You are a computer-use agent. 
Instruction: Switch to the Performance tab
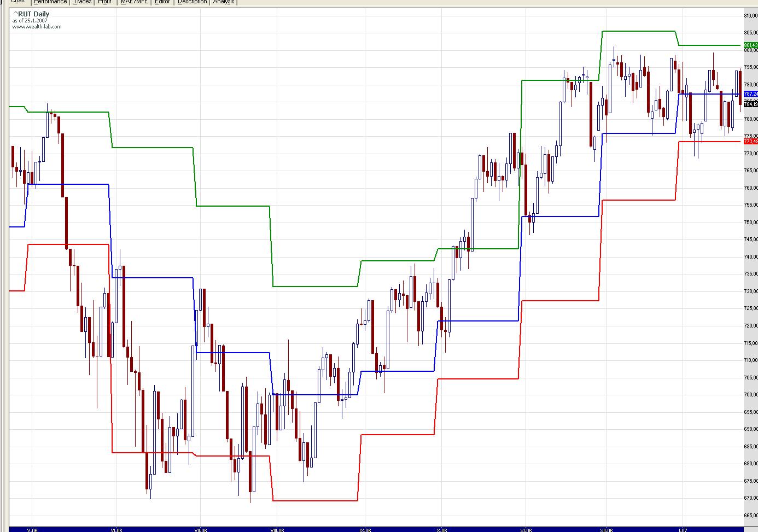tap(50, 2)
